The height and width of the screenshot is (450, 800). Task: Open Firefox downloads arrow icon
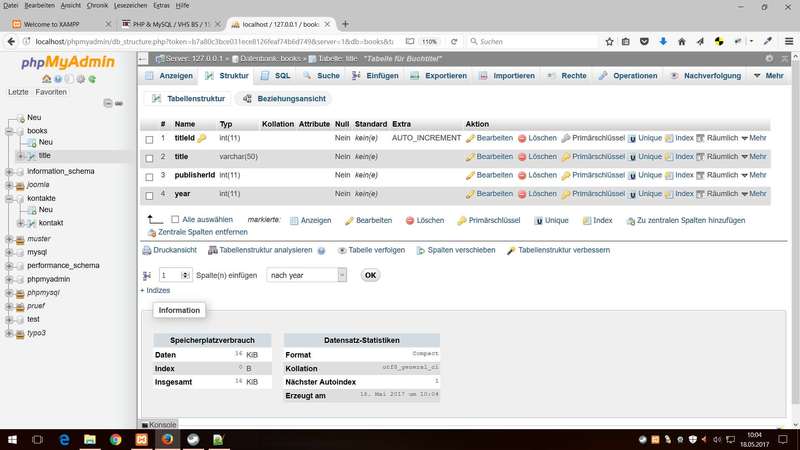(x=663, y=41)
